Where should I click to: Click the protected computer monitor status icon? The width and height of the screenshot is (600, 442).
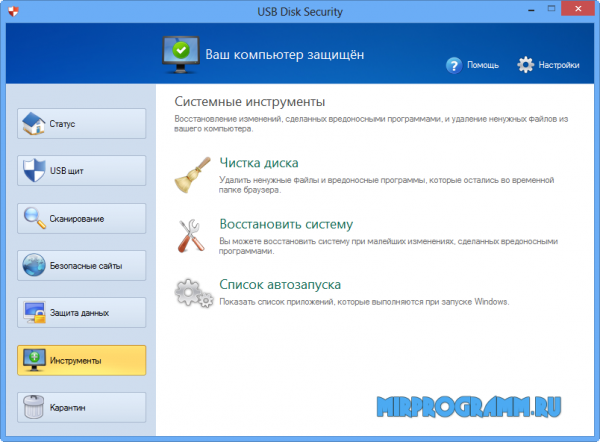click(181, 55)
